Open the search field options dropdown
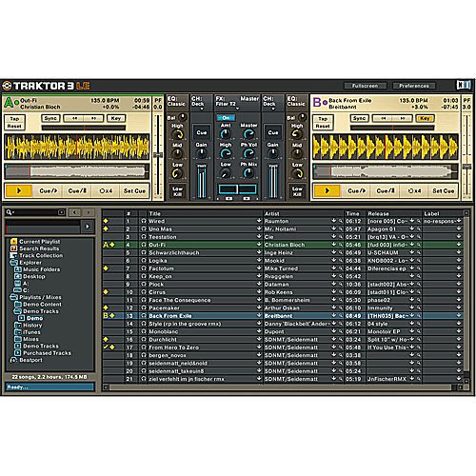Image resolution: width=476 pixels, height=476 pixels. coord(62,212)
